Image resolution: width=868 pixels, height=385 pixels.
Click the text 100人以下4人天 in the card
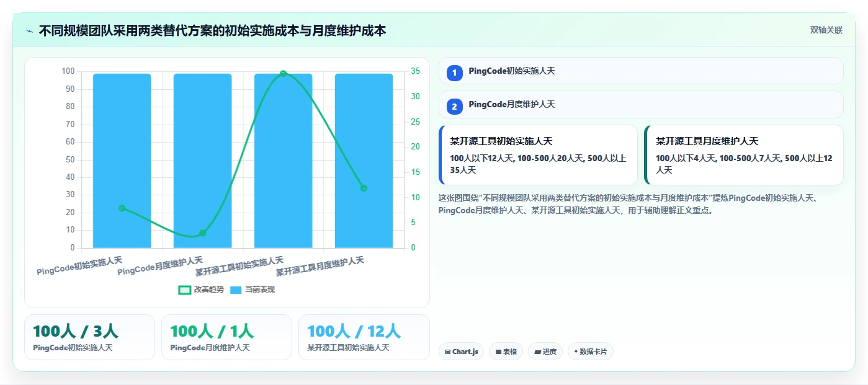(685, 158)
